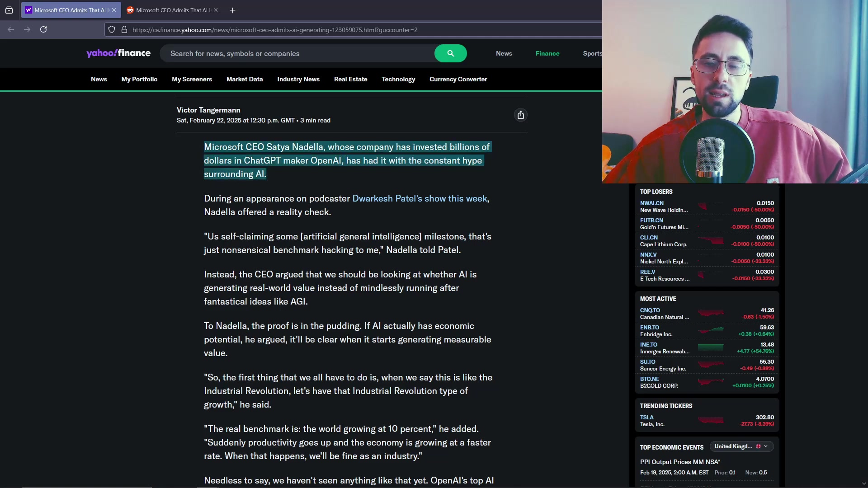Click the scrollbar down arrow
The image size is (868, 488).
863,484
